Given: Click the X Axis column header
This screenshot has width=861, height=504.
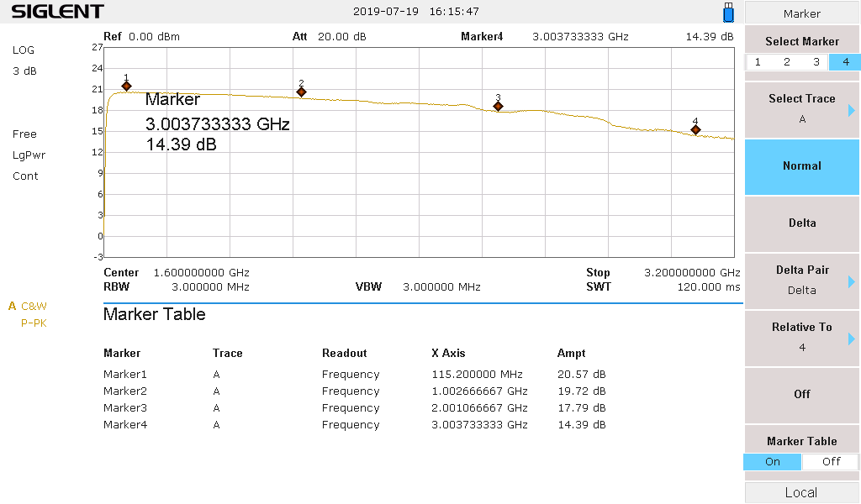Looking at the screenshot, I should (448, 353).
